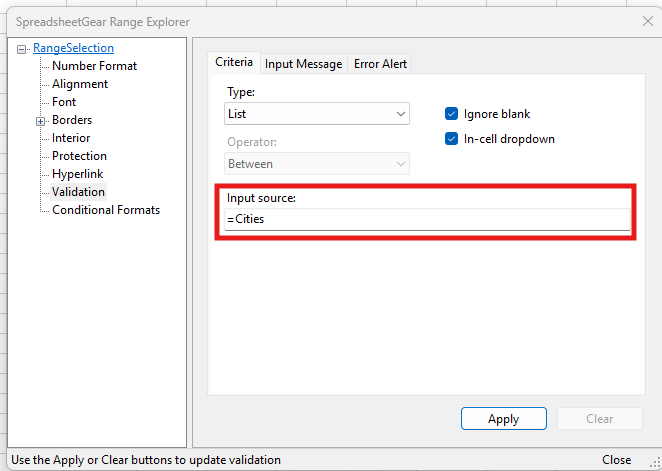The height and width of the screenshot is (471, 662).
Task: Click the Input source field
Action: [x=427, y=219]
